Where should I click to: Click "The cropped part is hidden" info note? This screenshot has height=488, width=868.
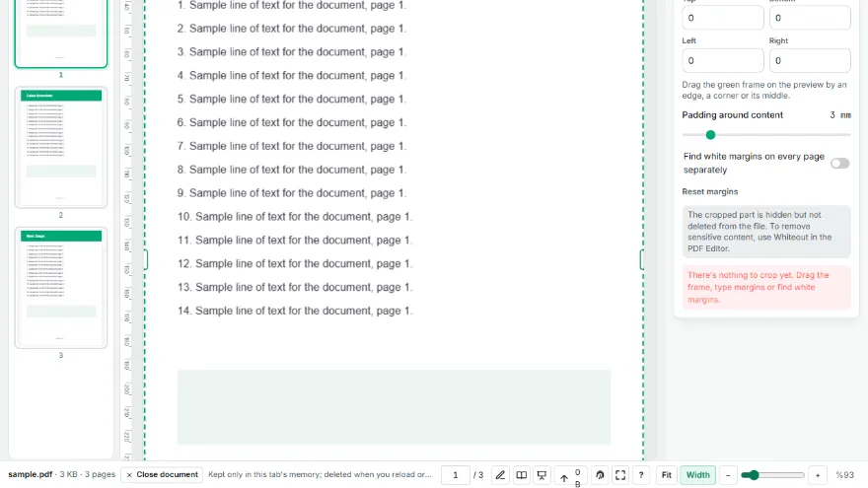tap(766, 232)
